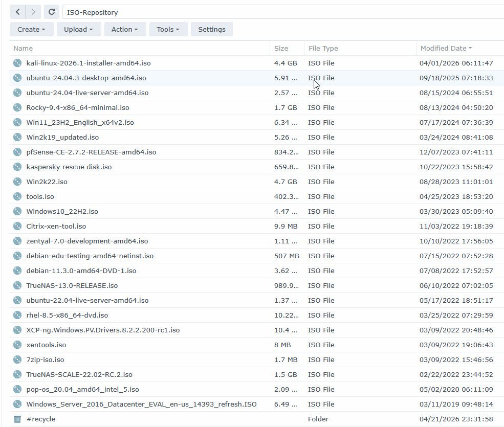This screenshot has width=504, height=427.
Task: Click the File Type column header
Action: (x=323, y=48)
